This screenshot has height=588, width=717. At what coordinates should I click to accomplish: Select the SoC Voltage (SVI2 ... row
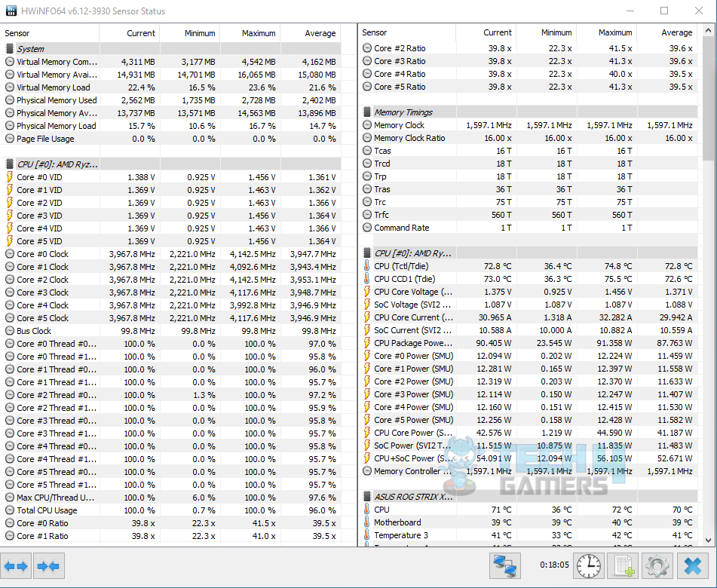(x=529, y=305)
